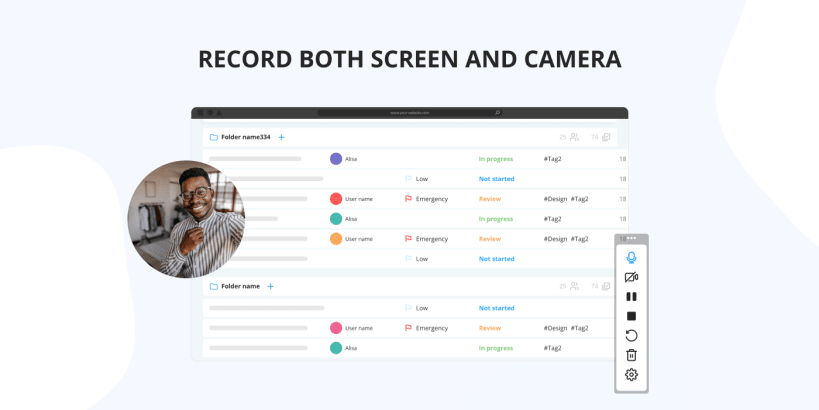Select the pink User name avatar
Screen dimensions: 819x410
[x=336, y=328]
